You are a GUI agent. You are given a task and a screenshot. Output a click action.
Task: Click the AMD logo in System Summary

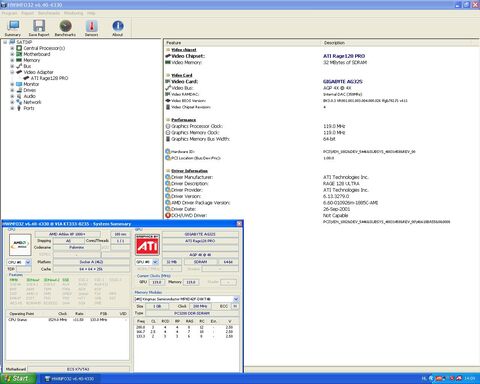coord(20,245)
